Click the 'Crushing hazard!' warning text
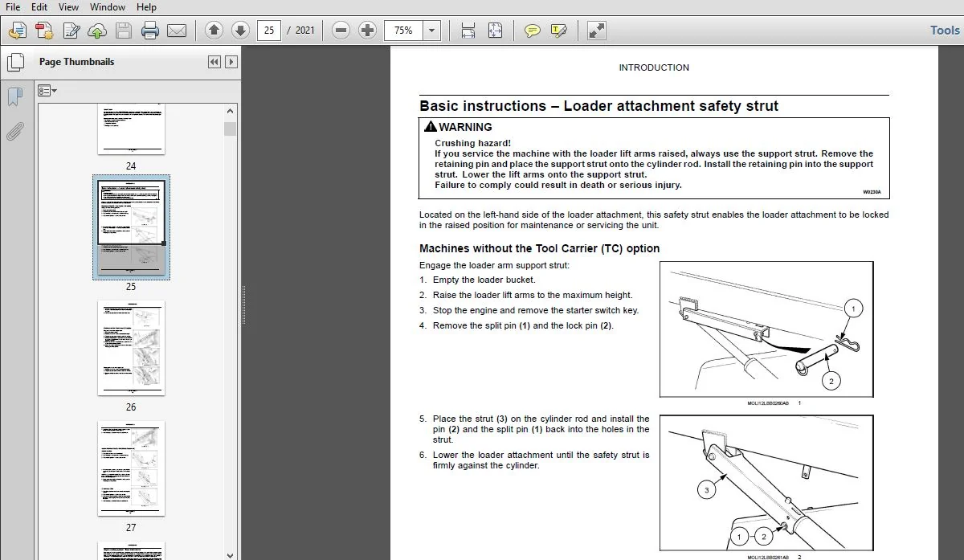964x560 pixels. [x=472, y=143]
